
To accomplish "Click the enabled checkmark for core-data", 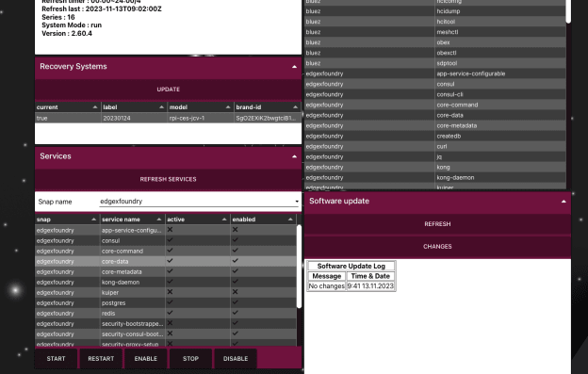I will [x=236, y=260].
